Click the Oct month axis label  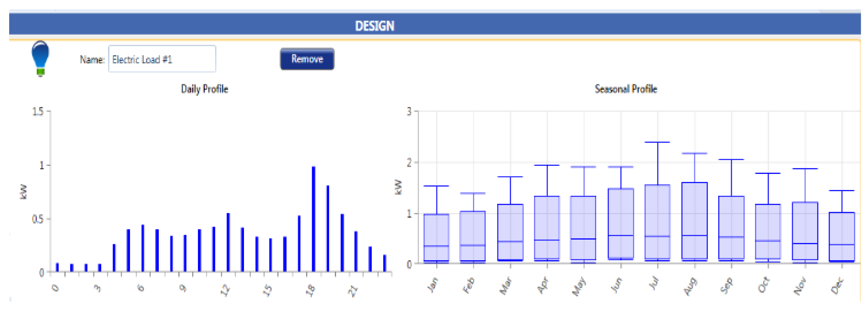tap(764, 285)
